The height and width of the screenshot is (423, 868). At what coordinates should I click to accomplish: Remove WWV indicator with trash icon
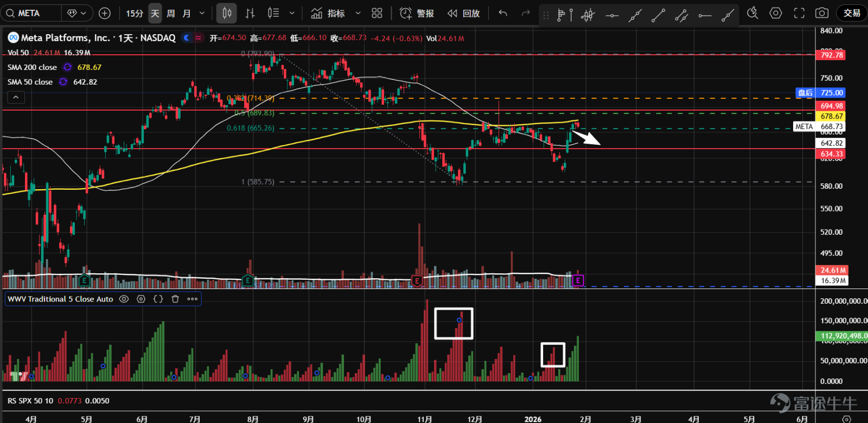click(x=175, y=299)
